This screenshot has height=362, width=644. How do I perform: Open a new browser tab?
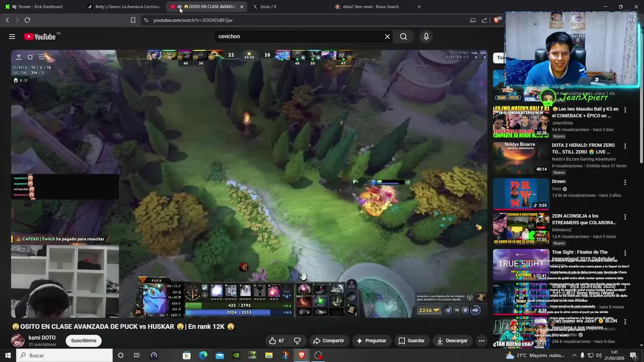(419, 7)
